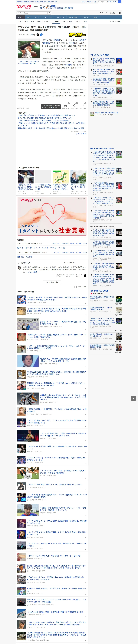Share article on Facebook icon
Screen dimensions: 138x644
(41, 35)
